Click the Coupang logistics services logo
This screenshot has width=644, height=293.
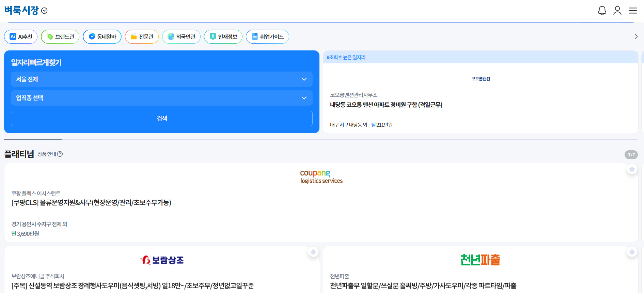pos(321,176)
